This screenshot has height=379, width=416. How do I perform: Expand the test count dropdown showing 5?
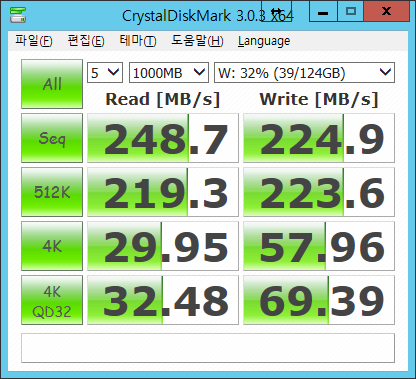105,72
